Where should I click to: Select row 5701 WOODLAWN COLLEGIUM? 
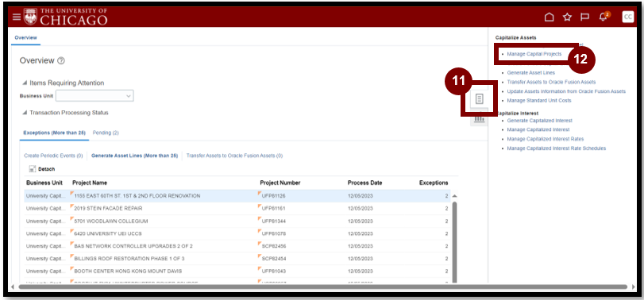click(x=237, y=221)
